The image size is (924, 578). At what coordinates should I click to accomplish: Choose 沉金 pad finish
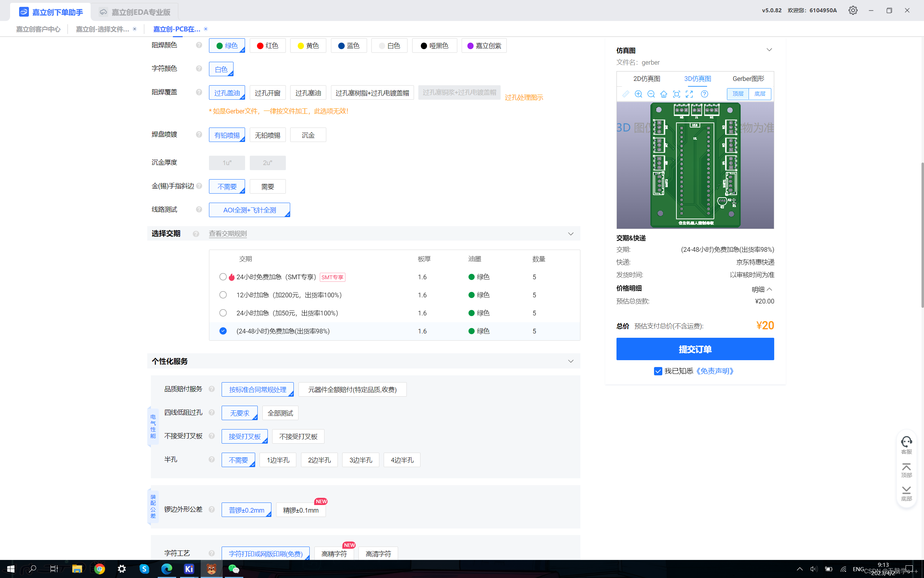tap(308, 135)
